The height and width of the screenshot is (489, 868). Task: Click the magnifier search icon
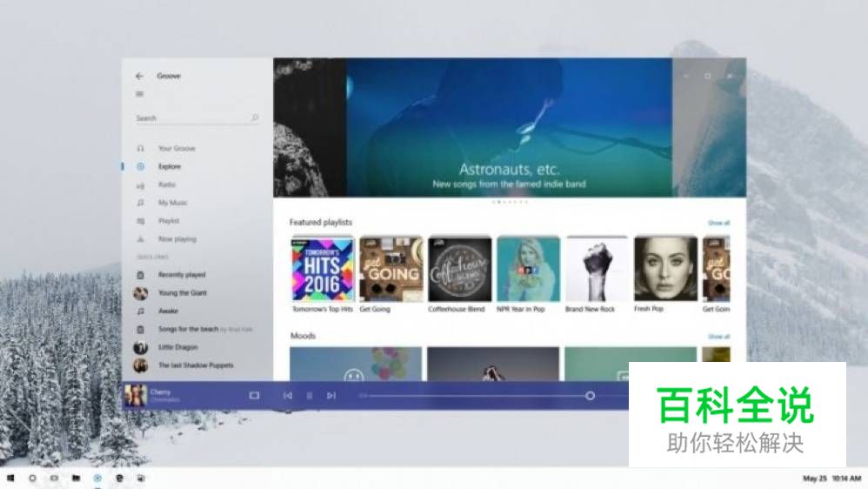pos(255,118)
